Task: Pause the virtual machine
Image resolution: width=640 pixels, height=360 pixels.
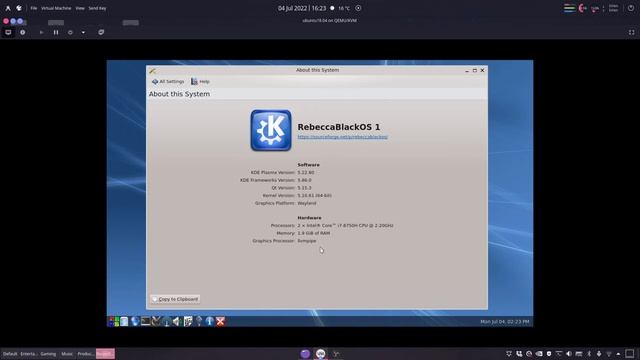Action: 56,32
